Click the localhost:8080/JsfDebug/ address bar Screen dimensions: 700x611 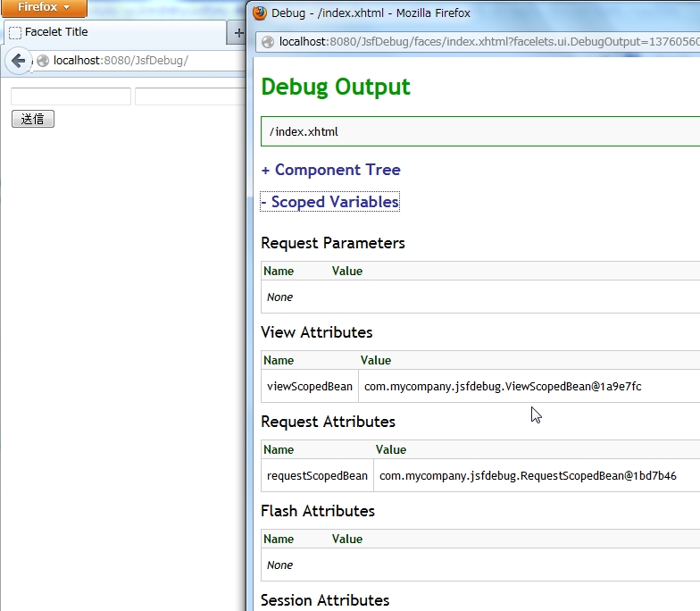click(x=138, y=61)
